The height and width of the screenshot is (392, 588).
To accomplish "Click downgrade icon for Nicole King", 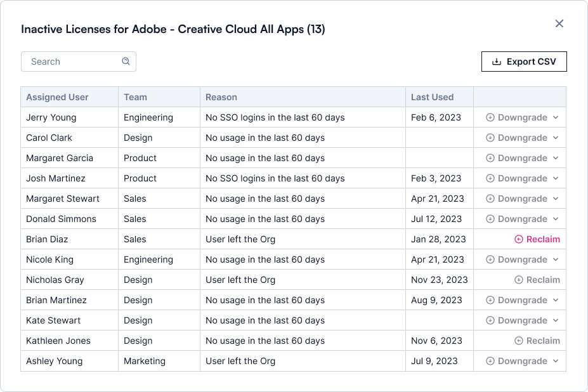I will pos(490,259).
